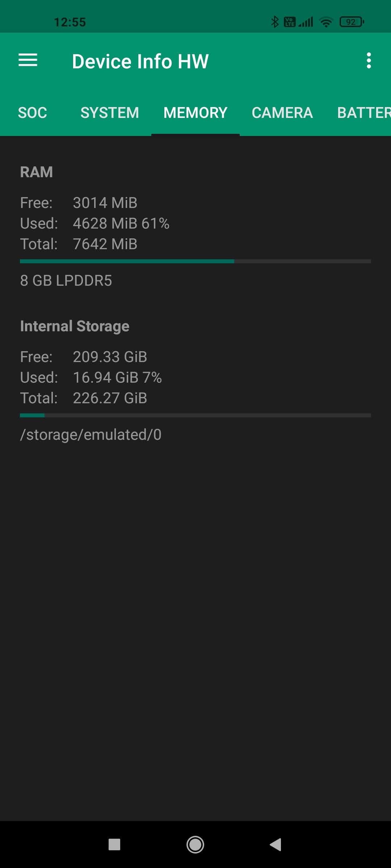Switch to the SOC tab
The image size is (391, 868).
pyautogui.click(x=33, y=113)
